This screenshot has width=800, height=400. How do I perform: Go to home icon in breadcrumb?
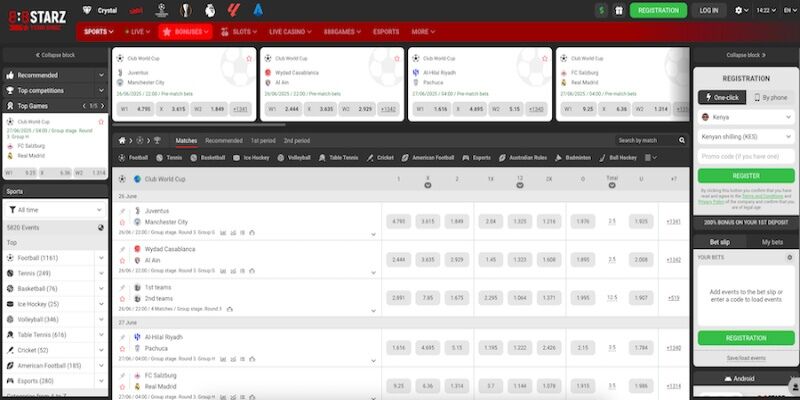pyautogui.click(x=122, y=140)
